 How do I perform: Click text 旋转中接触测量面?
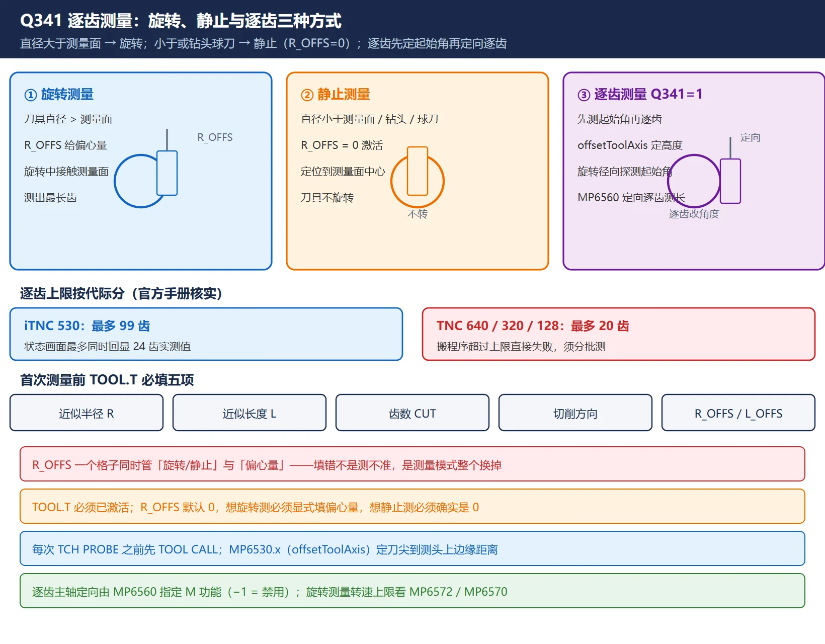66,171
